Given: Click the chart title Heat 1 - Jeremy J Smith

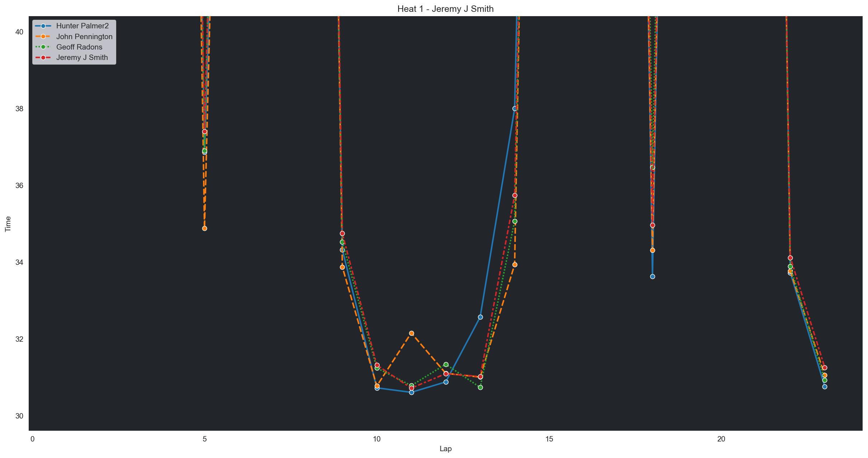Looking at the screenshot, I should click(x=445, y=9).
